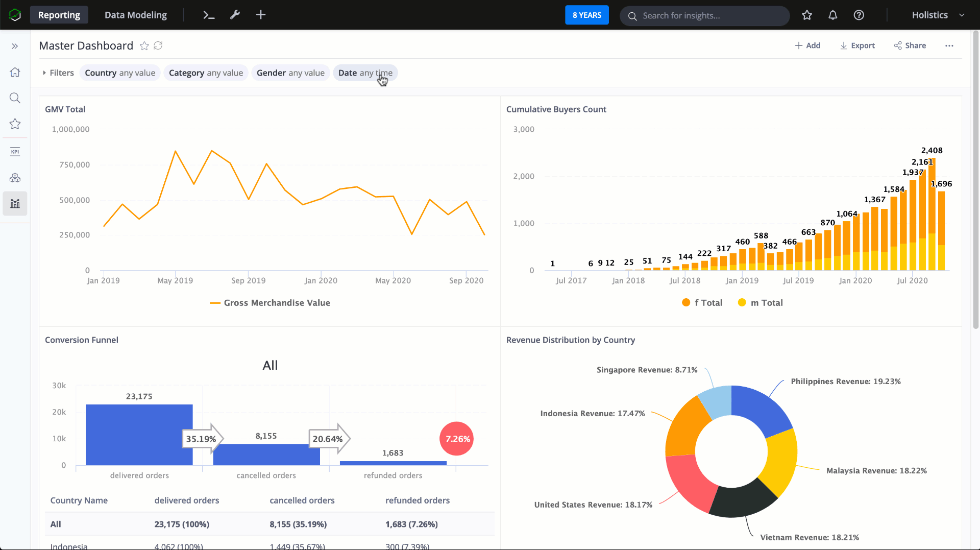The height and width of the screenshot is (550, 980).
Task: Select the Reporting tab
Action: 59,15
